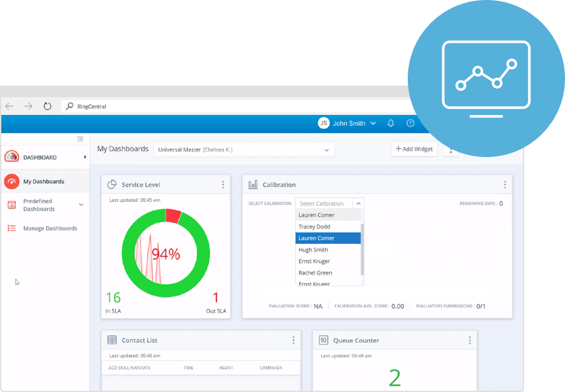Open Queue Counter widget options menu

pyautogui.click(x=470, y=340)
